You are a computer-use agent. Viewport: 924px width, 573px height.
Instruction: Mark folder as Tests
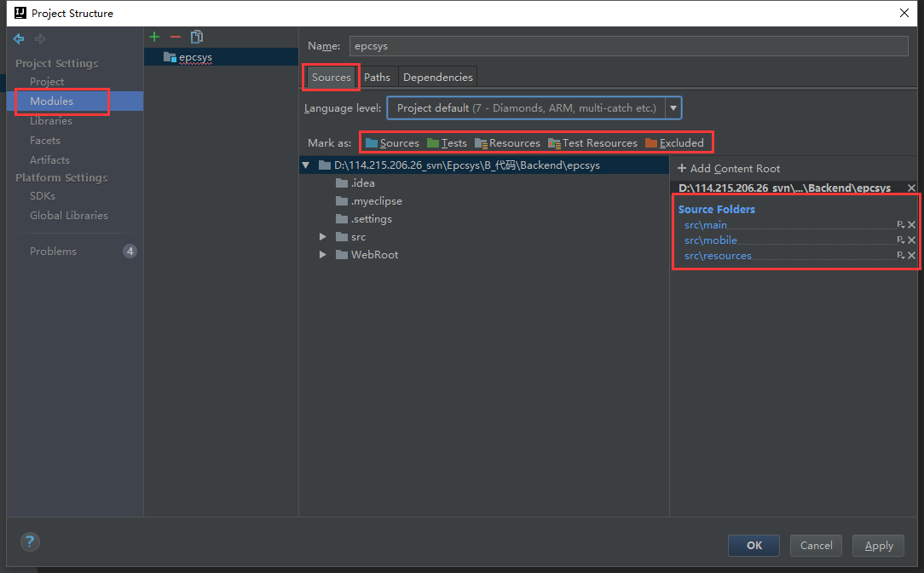pos(447,143)
